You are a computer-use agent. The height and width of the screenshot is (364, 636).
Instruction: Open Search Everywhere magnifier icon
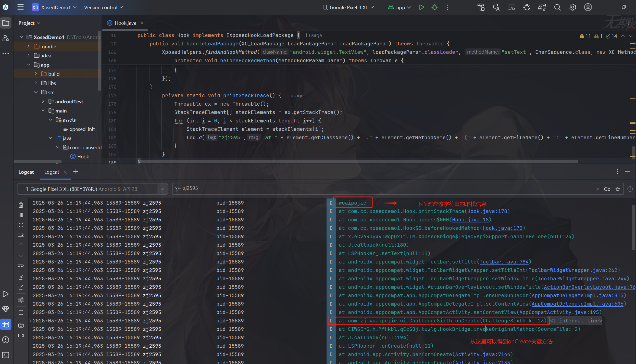pyautogui.click(x=557, y=7)
